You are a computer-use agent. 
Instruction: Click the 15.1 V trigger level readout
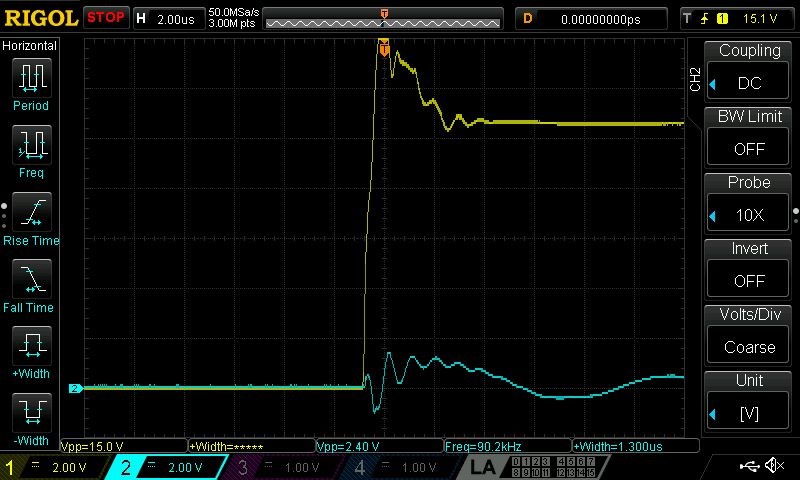point(760,19)
